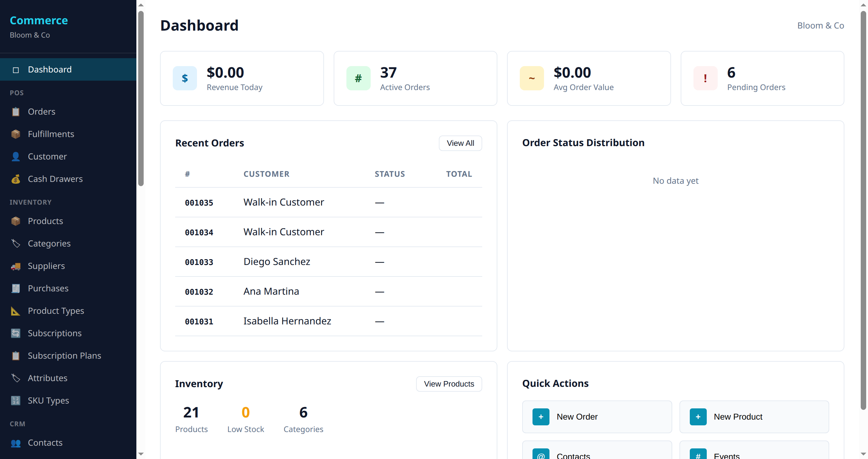Click the Customer person icon

15,156
